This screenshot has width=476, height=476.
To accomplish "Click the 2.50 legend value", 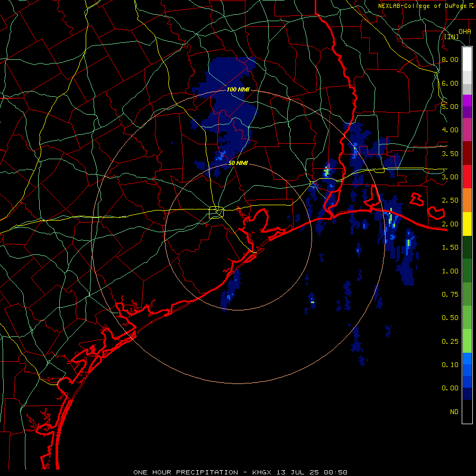I will pos(450,200).
